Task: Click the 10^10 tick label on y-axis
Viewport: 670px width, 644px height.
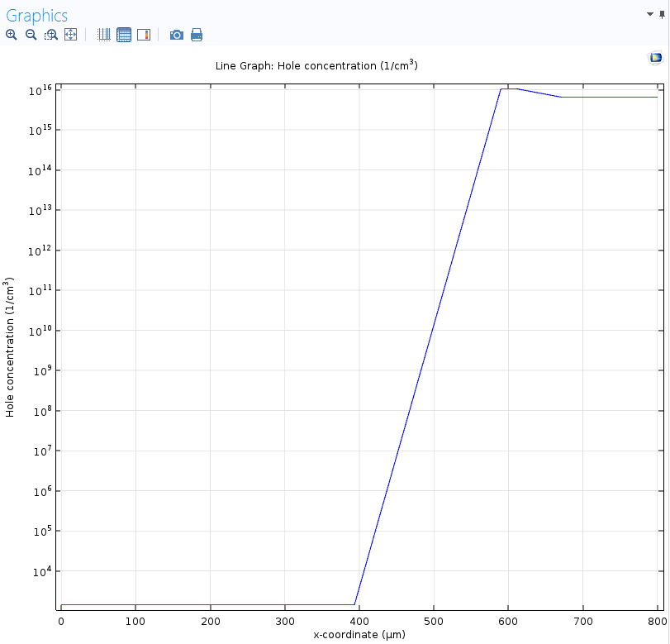Action: click(x=40, y=331)
